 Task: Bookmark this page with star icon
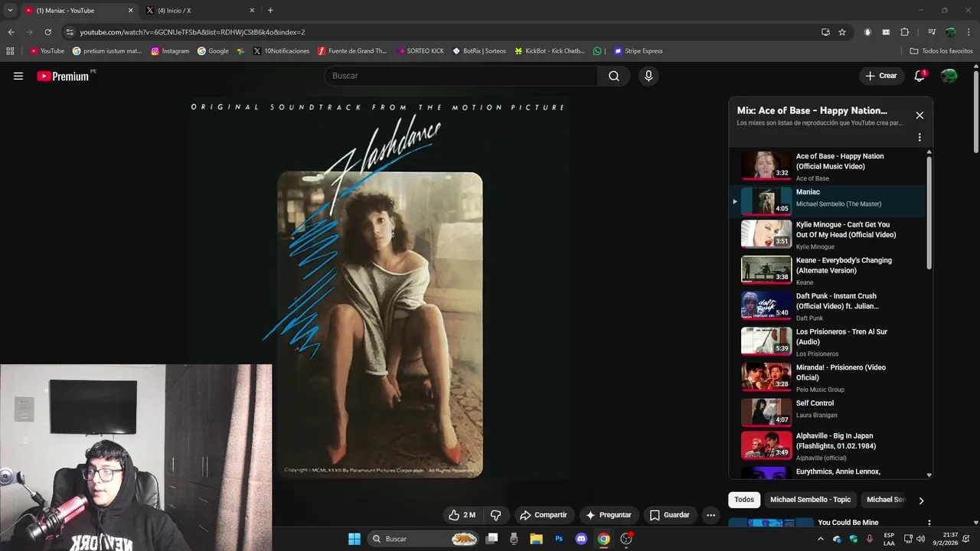pyautogui.click(x=842, y=32)
